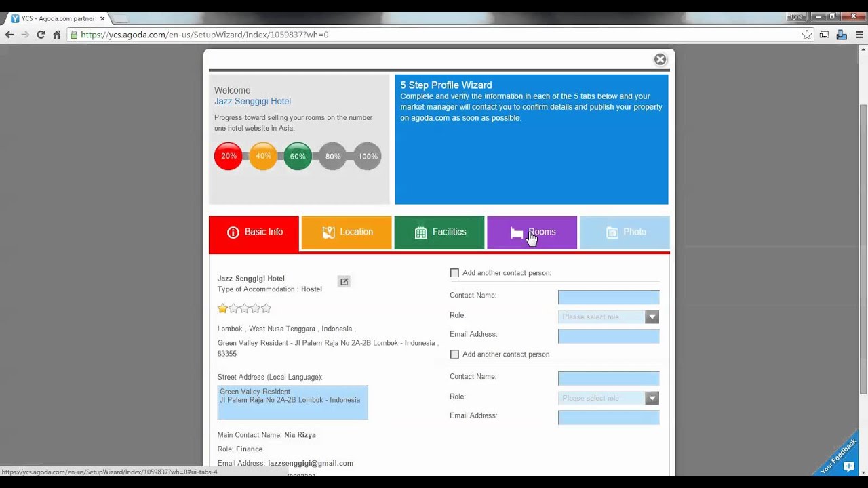Go to browser home page
Image resolution: width=868 pixels, height=488 pixels.
[x=57, y=35]
